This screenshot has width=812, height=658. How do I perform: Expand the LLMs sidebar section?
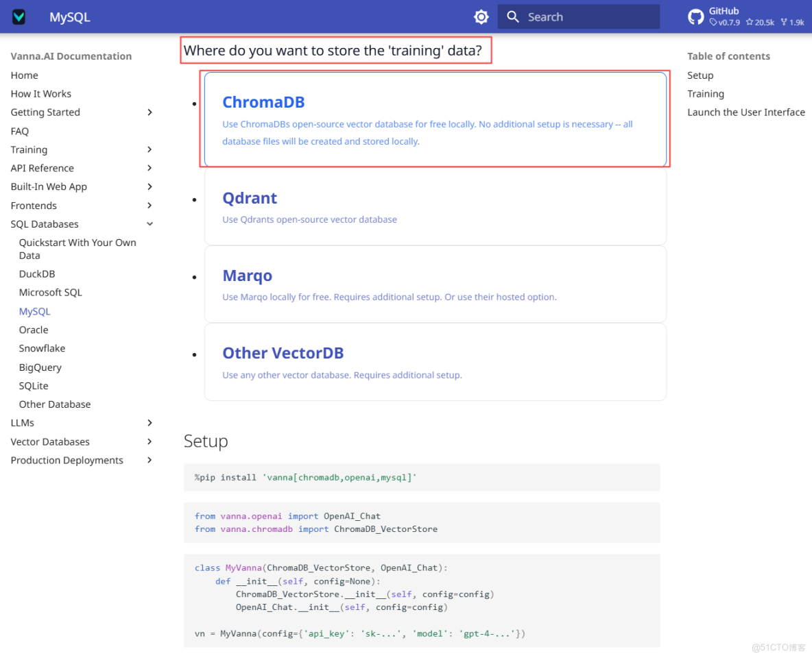150,423
